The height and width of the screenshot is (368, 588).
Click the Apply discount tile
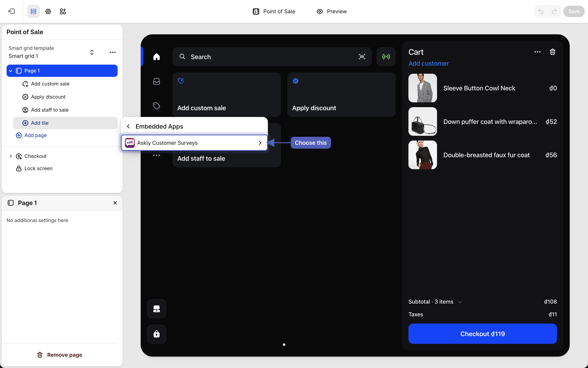click(x=341, y=94)
